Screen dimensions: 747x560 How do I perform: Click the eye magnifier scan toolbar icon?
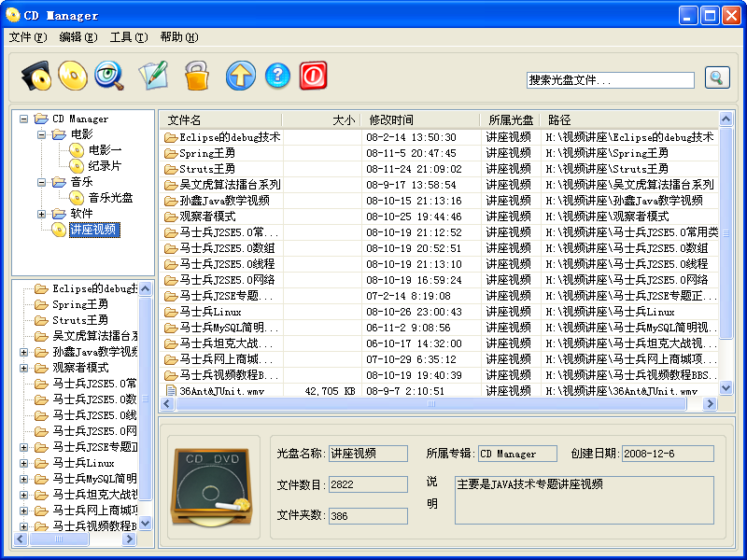(x=109, y=76)
